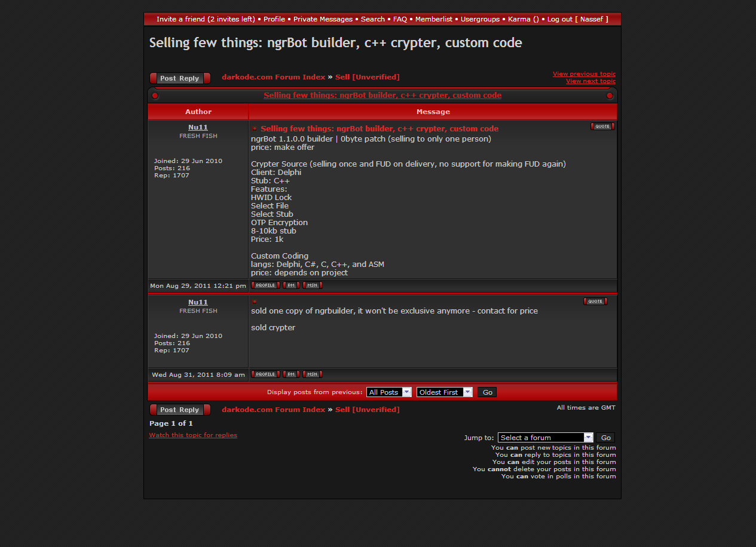Open Memberlist from the top navigation
The height and width of the screenshot is (547, 756).
pos(433,19)
